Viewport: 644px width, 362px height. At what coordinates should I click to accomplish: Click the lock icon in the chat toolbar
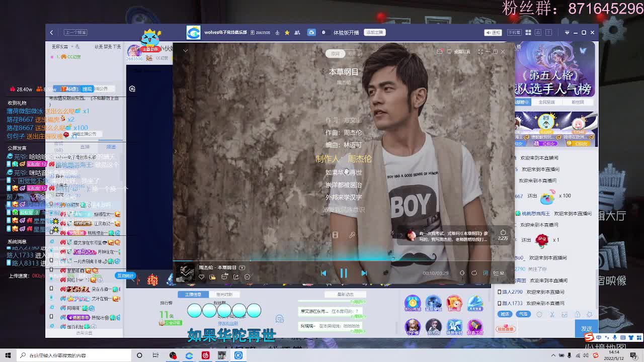click(x=578, y=314)
